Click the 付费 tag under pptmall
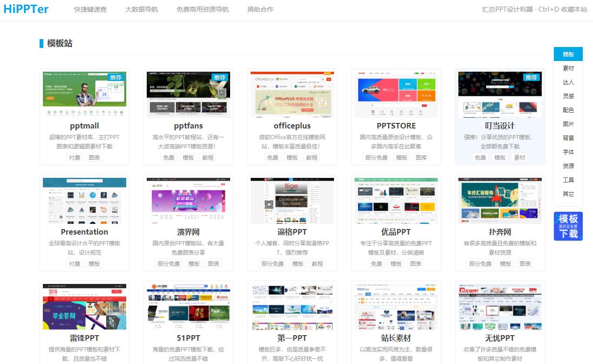 click(75, 158)
